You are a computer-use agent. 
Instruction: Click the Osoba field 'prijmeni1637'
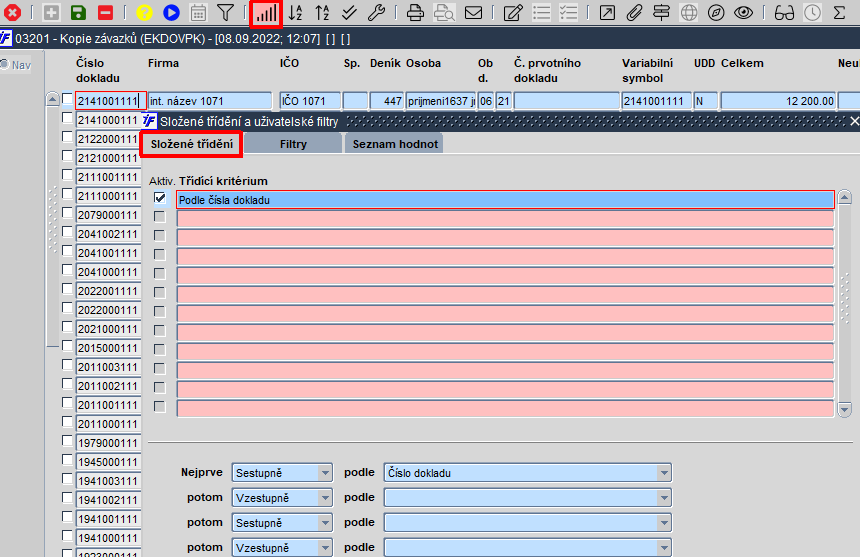(441, 101)
